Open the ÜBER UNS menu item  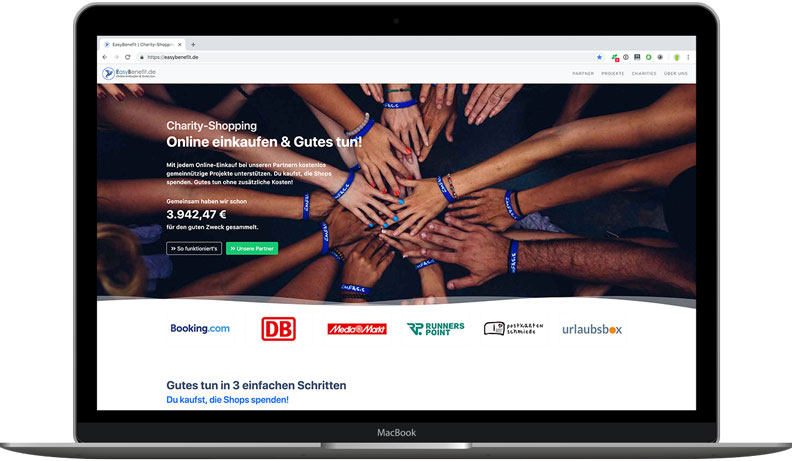[676, 74]
